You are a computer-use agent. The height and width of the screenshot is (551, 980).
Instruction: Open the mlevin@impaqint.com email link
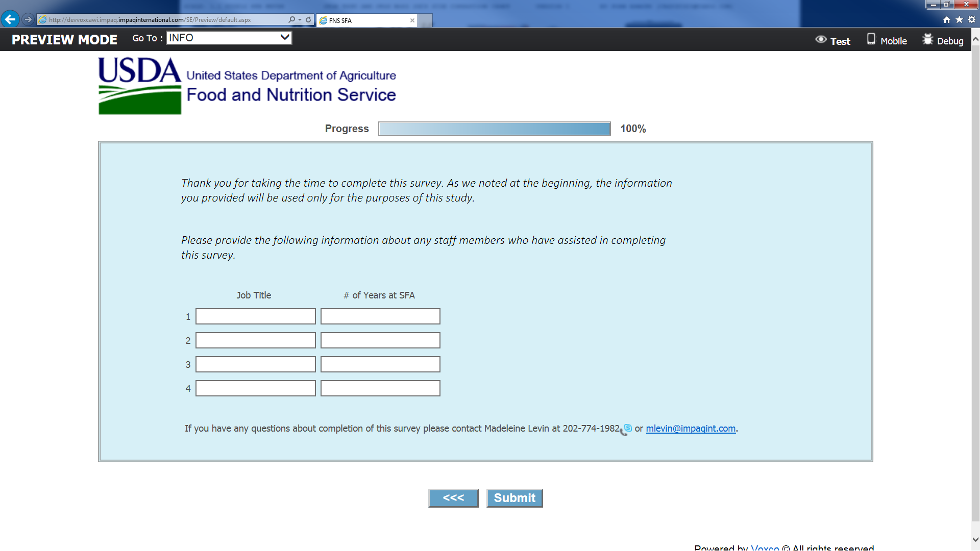(691, 429)
